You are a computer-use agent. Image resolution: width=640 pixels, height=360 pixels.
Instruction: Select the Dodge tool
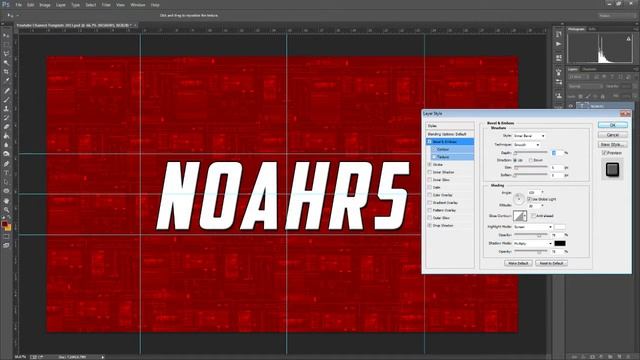(x=6, y=154)
